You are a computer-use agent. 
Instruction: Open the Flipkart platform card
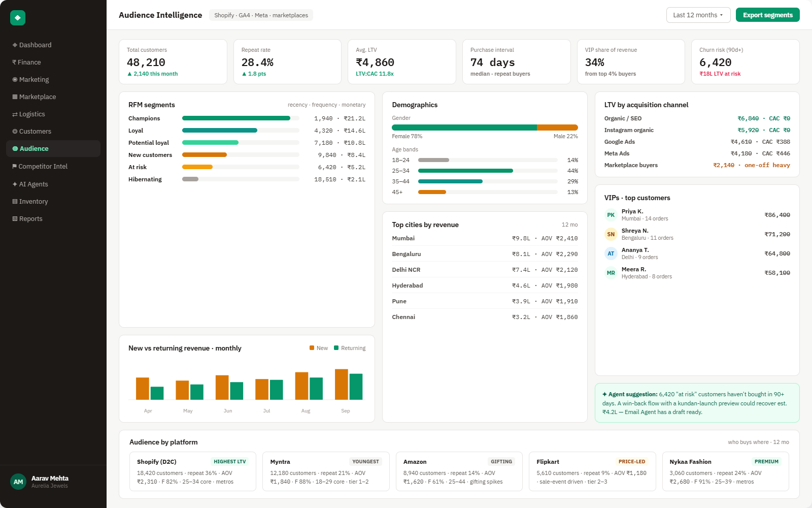point(592,471)
